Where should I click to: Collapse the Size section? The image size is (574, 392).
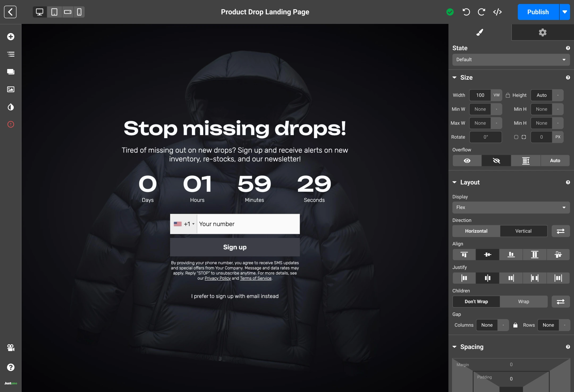coord(455,78)
